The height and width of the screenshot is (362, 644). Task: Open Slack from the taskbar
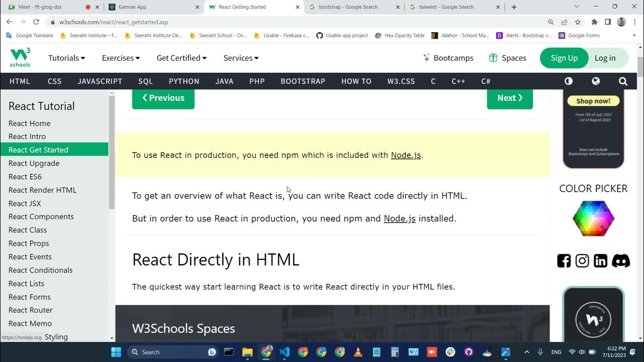pos(450,352)
